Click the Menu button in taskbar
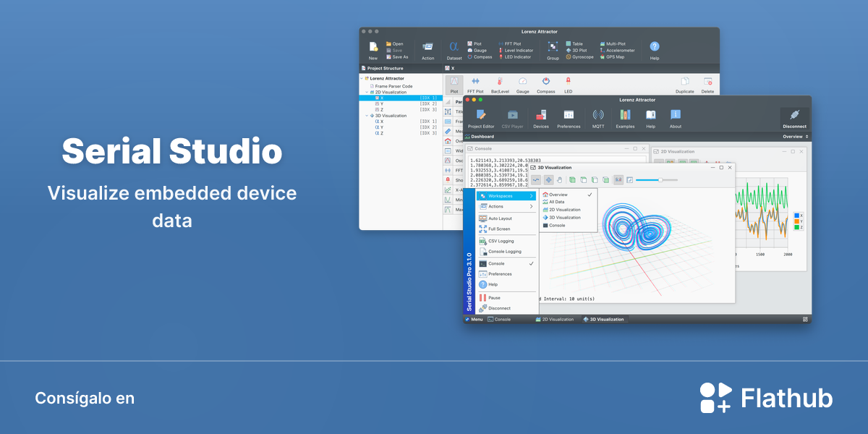The width and height of the screenshot is (868, 434). [474, 319]
